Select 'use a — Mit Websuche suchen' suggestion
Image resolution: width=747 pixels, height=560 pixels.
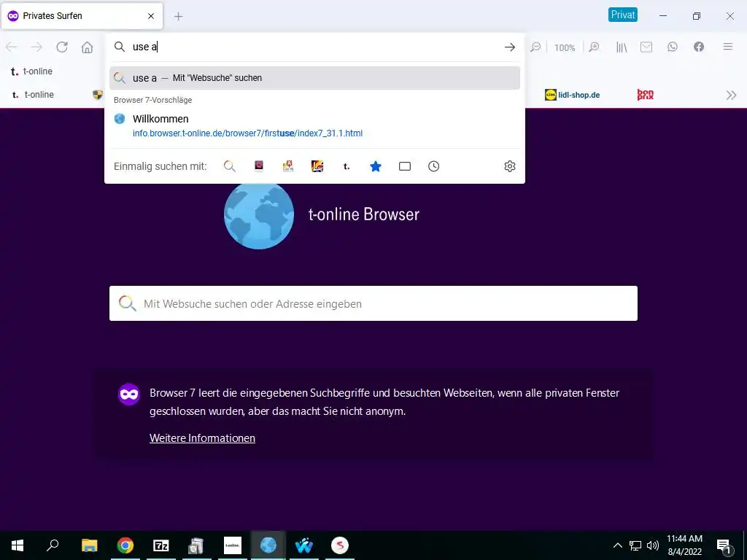click(314, 78)
